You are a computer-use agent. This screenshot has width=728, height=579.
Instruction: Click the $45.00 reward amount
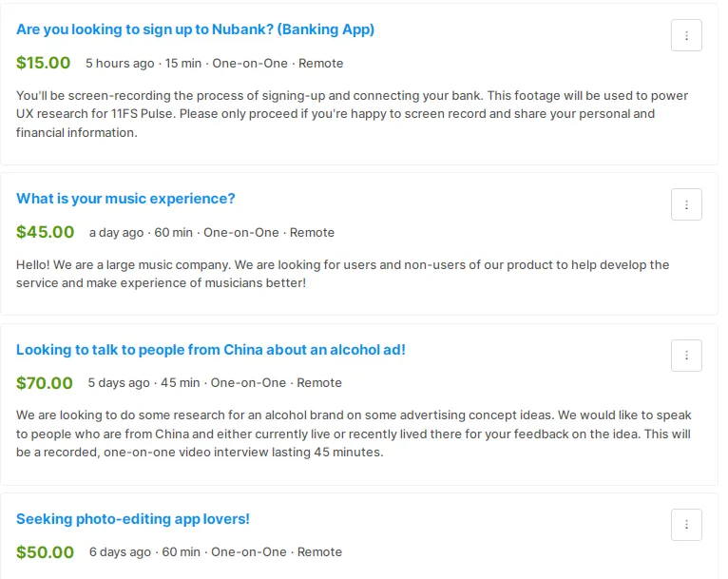pos(45,232)
